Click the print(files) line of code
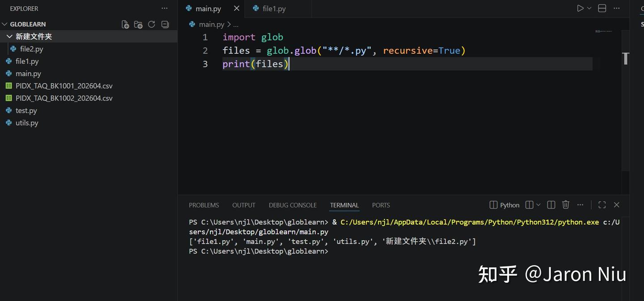 [x=256, y=64]
